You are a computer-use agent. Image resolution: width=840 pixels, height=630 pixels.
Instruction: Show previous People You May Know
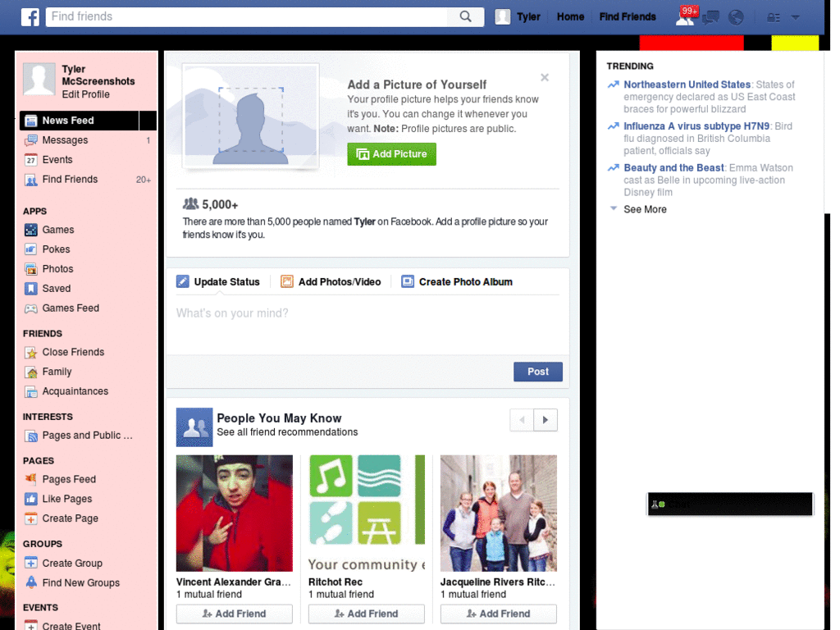pyautogui.click(x=523, y=420)
